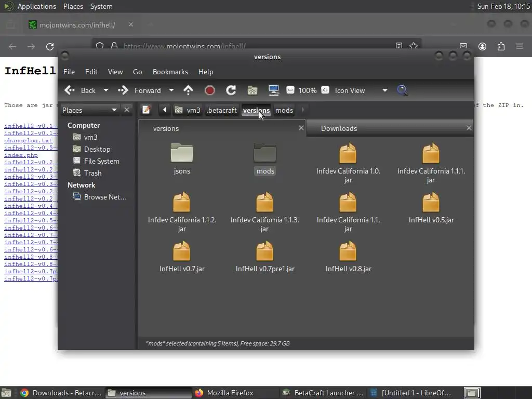Viewport: 532px width, 399px height.
Task: Go to mods in the path bar
Action: [x=284, y=110]
